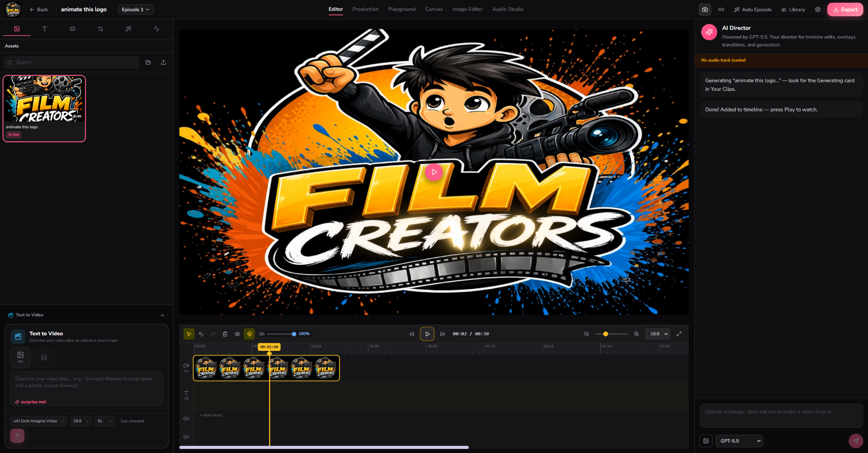
Task: Open settings gear in the top bar
Action: 818,9
